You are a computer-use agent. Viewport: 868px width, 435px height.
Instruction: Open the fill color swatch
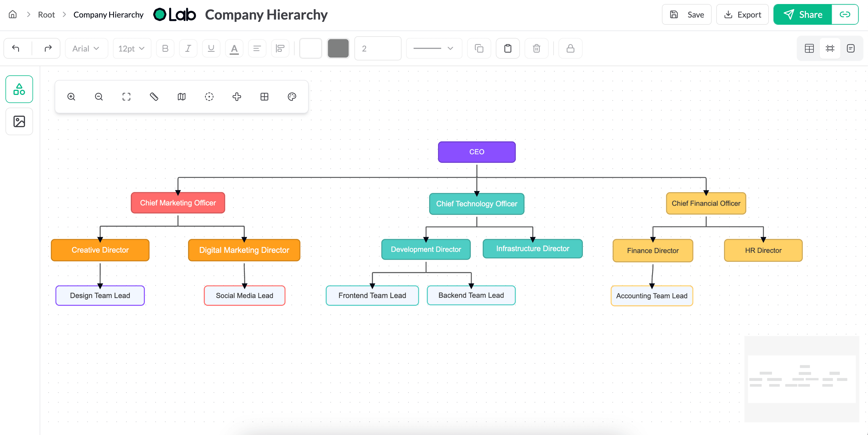coord(310,48)
